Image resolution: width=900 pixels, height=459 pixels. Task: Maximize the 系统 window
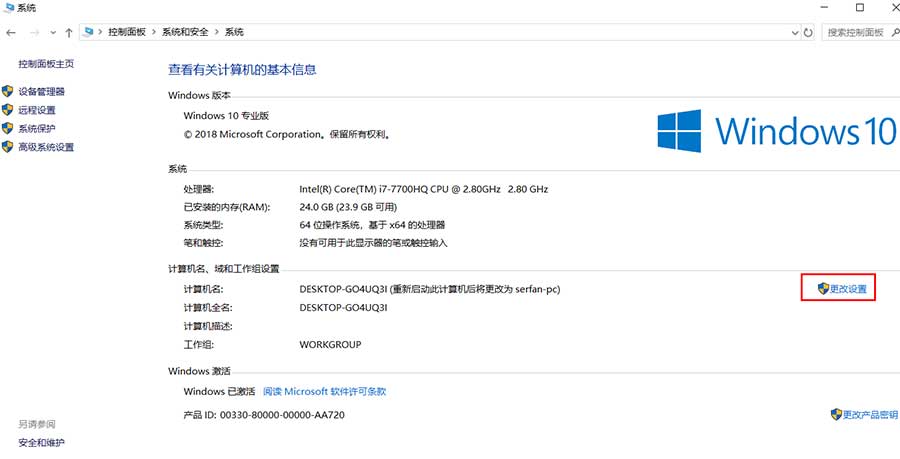pyautogui.click(x=860, y=7)
